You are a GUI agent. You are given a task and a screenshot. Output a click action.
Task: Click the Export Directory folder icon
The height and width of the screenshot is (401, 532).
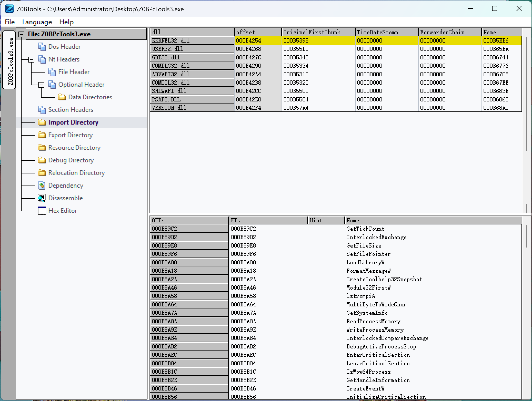[x=42, y=135]
